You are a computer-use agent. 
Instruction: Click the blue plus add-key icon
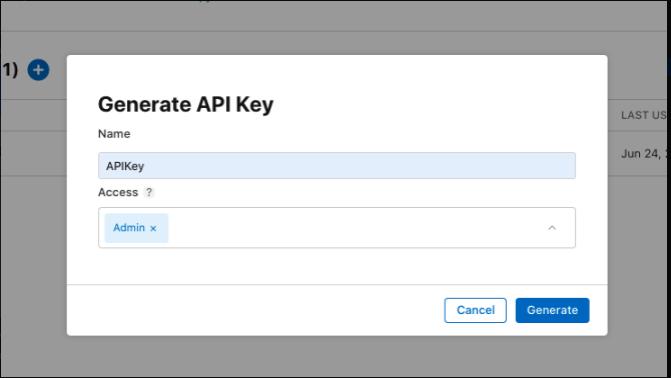point(38,70)
